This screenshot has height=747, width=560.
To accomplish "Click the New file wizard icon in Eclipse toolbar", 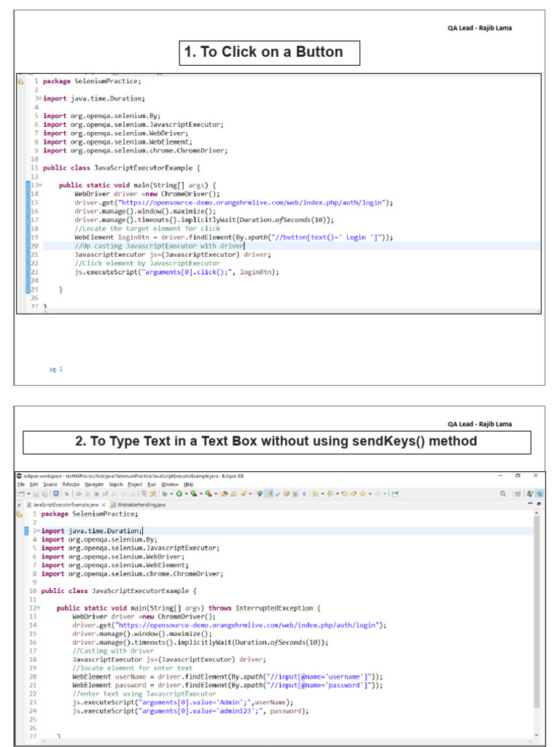I will point(21,494).
